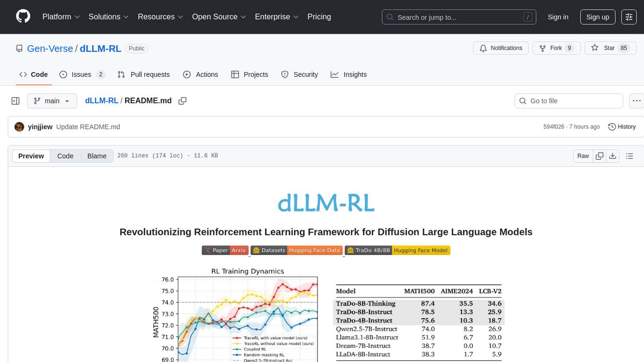Open the main branch selector dropdown
Viewport: 644px width, 362px height.
[52, 101]
